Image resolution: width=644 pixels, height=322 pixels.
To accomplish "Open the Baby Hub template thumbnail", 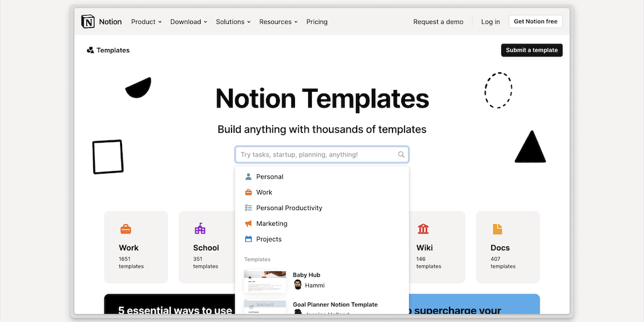I will pyautogui.click(x=265, y=281).
